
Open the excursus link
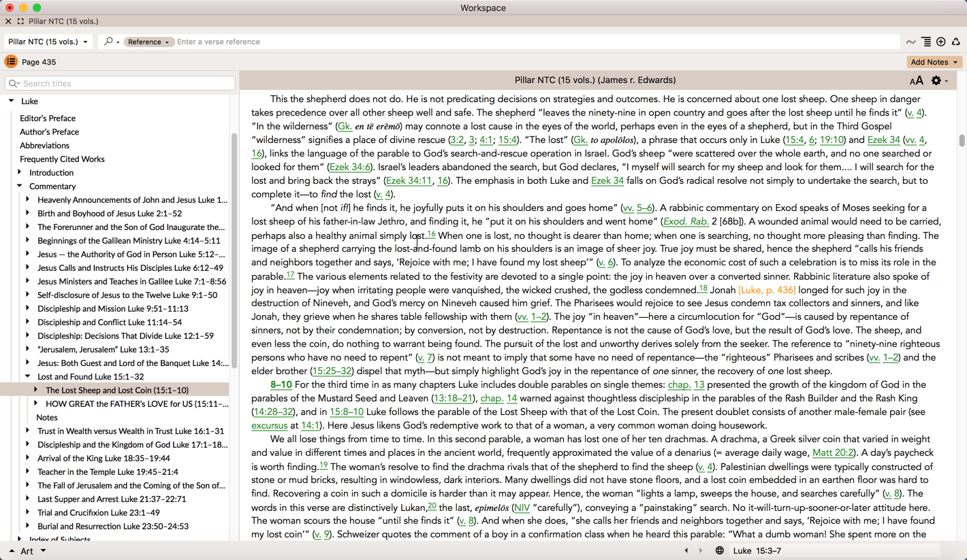point(270,426)
